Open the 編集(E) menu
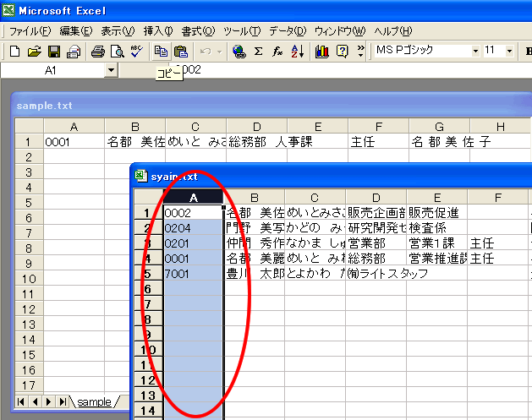This screenshot has height=420, width=532. click(x=75, y=31)
